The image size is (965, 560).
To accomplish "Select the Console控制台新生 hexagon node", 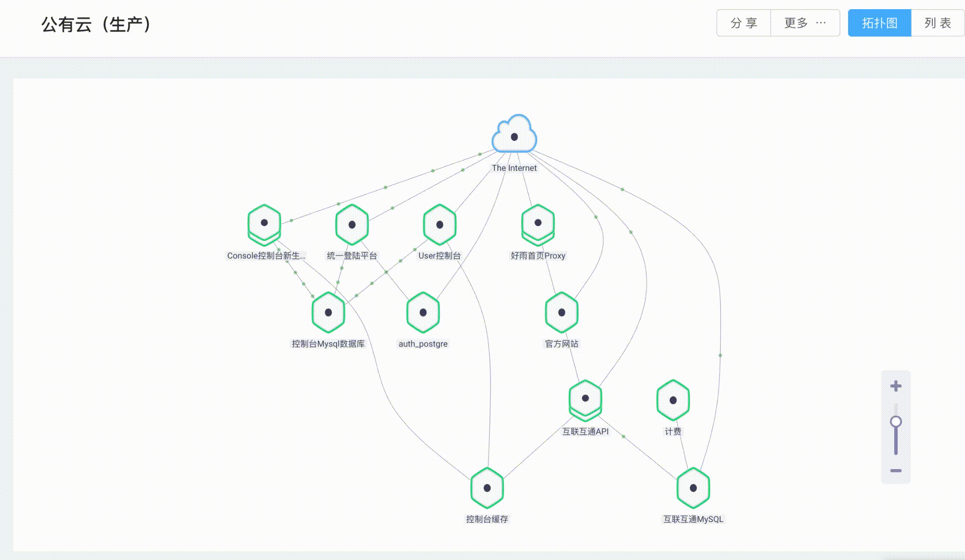I will (264, 223).
